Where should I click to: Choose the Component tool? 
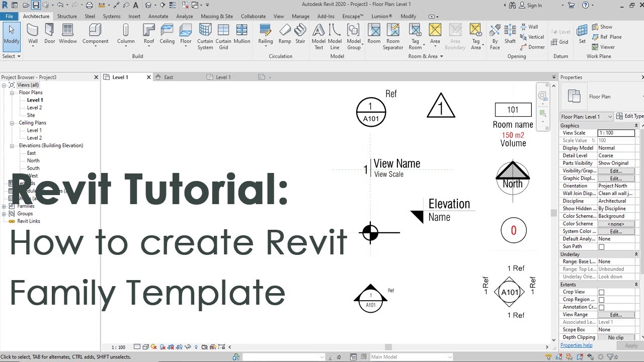tap(95, 35)
